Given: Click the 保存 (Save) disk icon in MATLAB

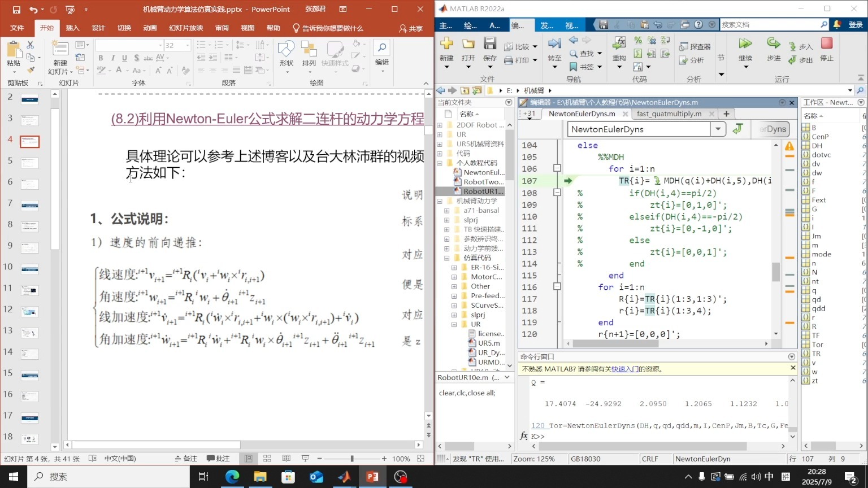Looking at the screenshot, I should coord(490,43).
